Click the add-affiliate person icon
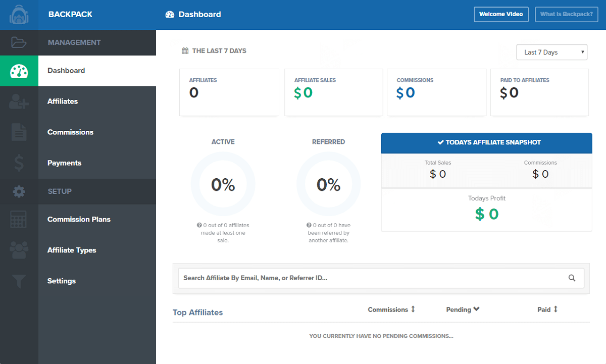This screenshot has width=606, height=364. 19,101
